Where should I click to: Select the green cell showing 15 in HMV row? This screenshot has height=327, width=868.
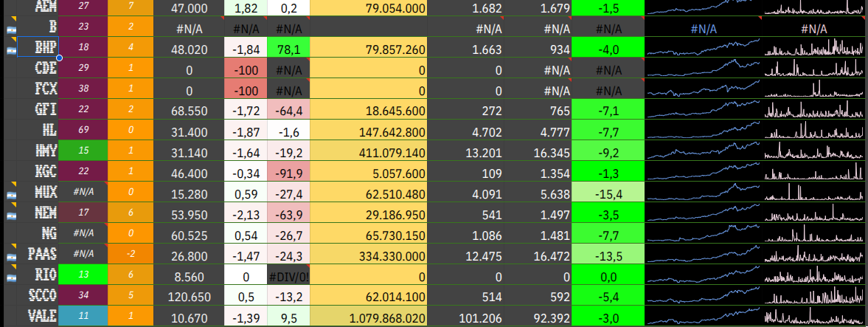coord(83,151)
